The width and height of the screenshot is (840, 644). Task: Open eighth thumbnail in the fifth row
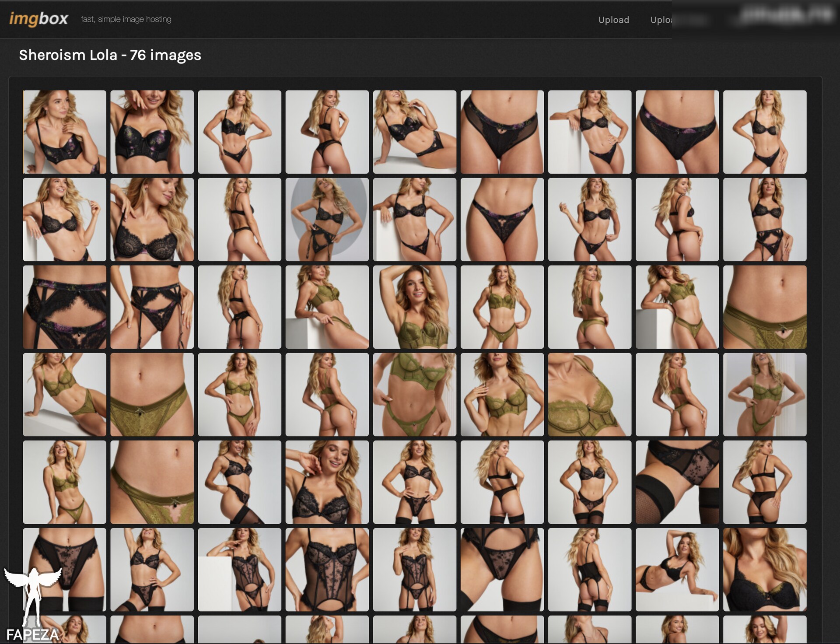click(x=677, y=482)
